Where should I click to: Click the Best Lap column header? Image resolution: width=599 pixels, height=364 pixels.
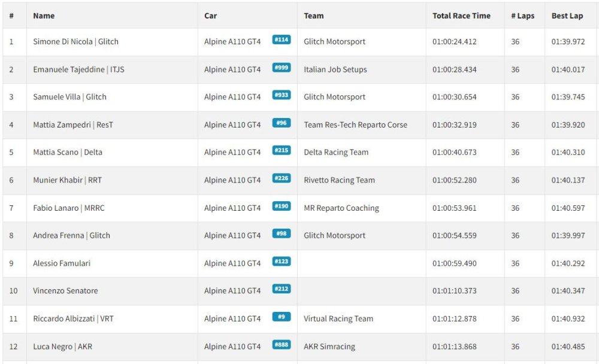pyautogui.click(x=567, y=16)
